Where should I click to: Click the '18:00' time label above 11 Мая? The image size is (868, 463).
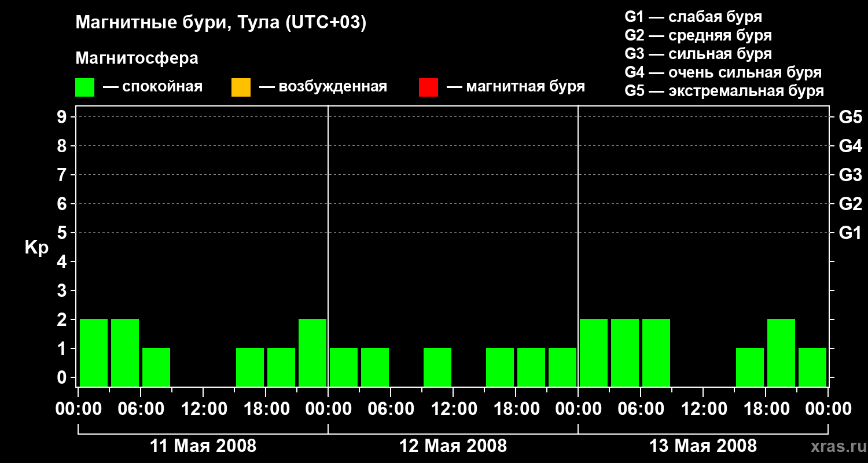tap(266, 409)
